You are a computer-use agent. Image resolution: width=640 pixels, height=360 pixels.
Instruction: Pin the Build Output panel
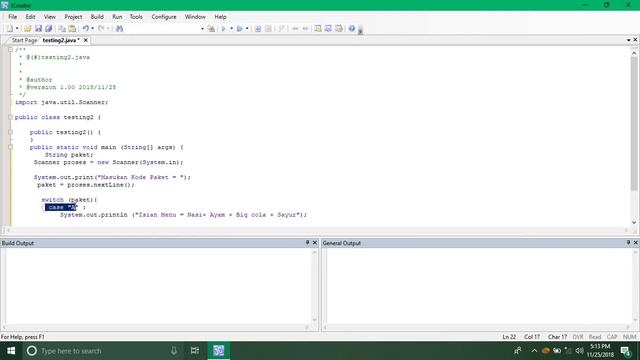pyautogui.click(x=307, y=243)
